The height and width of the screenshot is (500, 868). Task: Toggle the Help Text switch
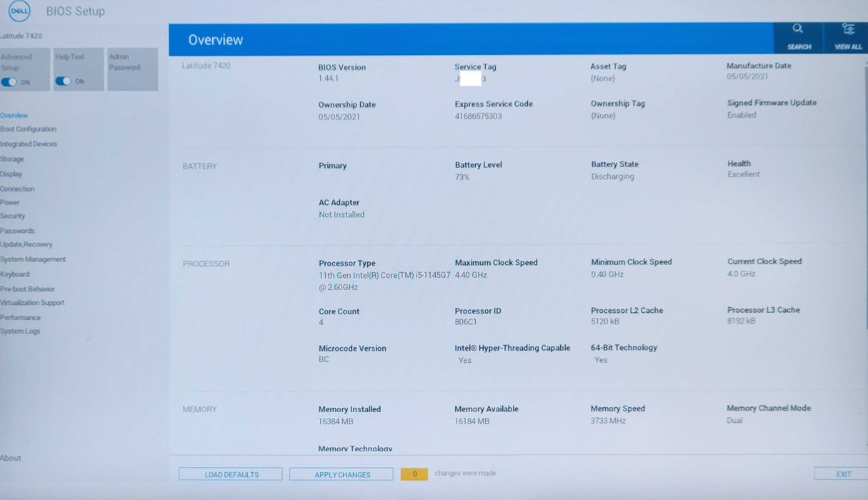coord(64,81)
